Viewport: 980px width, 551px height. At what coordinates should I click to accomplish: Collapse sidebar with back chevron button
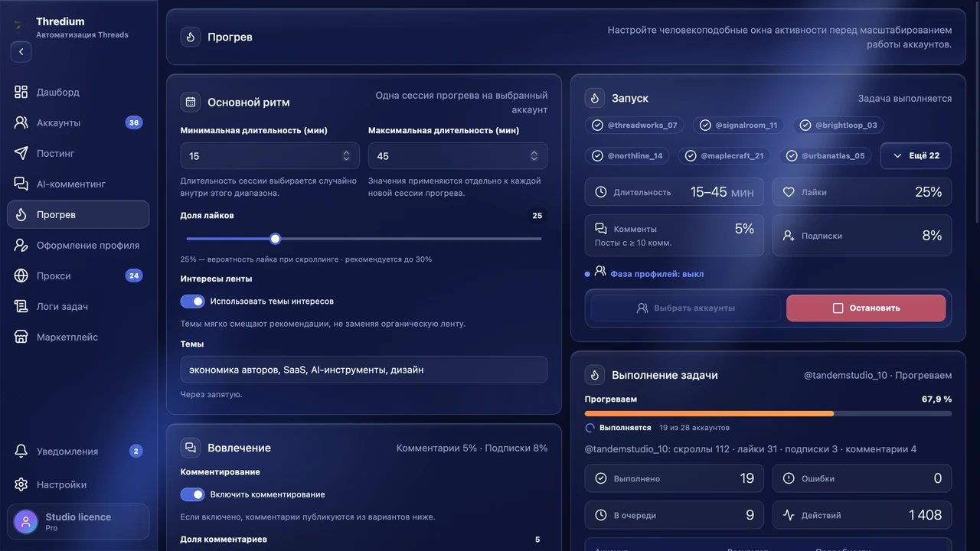coord(21,52)
